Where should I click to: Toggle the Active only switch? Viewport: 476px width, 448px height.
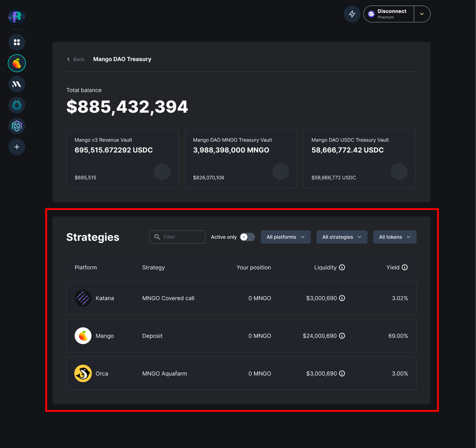(247, 237)
